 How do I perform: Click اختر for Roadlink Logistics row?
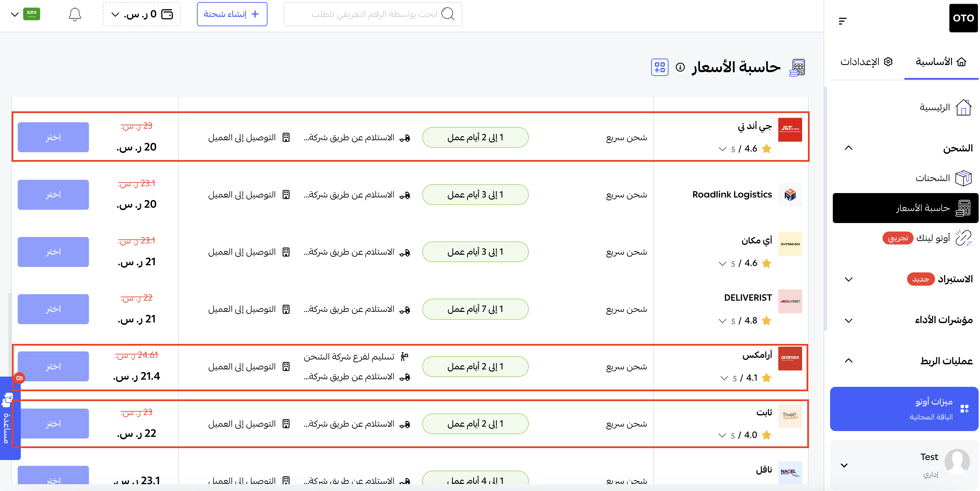(53, 194)
